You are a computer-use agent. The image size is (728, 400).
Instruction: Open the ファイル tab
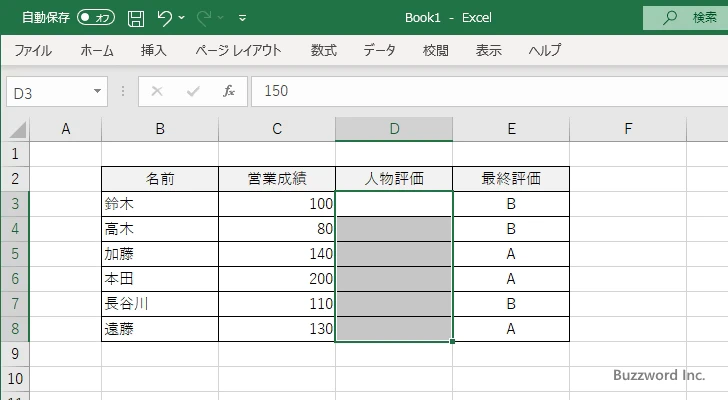33,50
